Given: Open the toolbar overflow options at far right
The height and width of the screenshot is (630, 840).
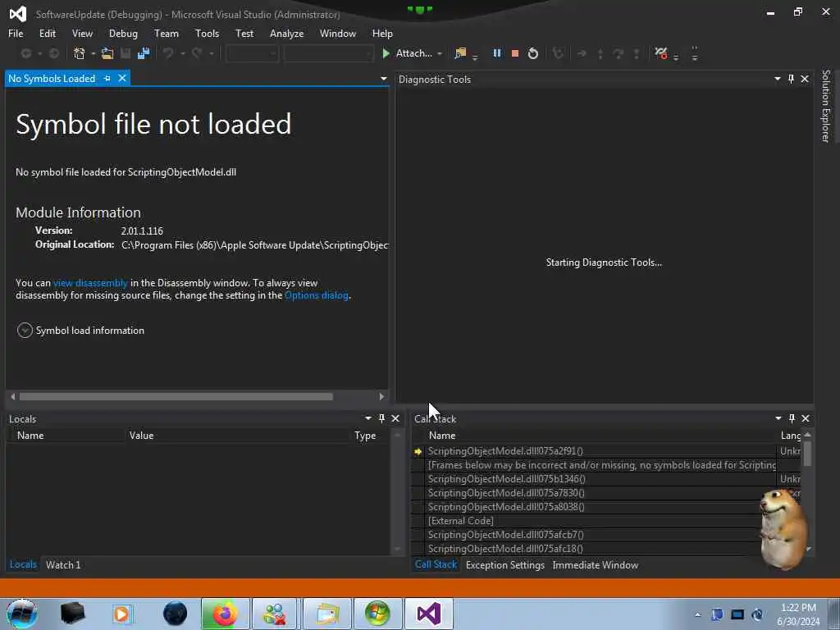Looking at the screenshot, I should [694, 53].
